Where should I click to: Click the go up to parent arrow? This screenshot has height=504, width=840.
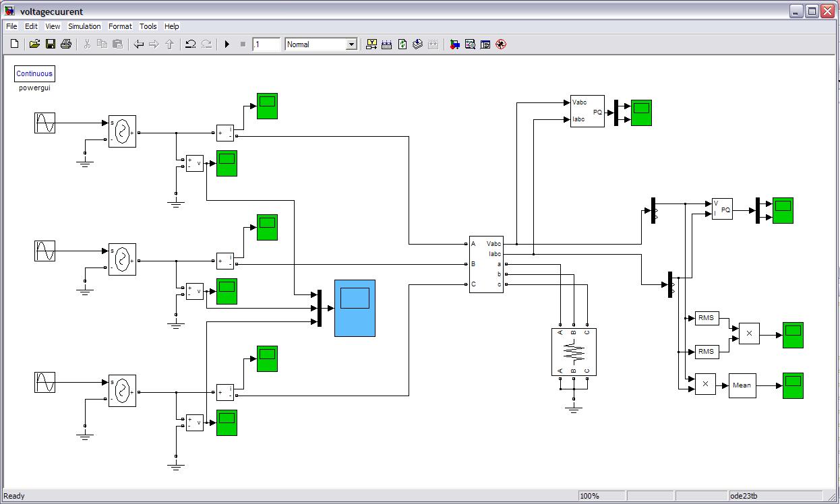[x=170, y=44]
